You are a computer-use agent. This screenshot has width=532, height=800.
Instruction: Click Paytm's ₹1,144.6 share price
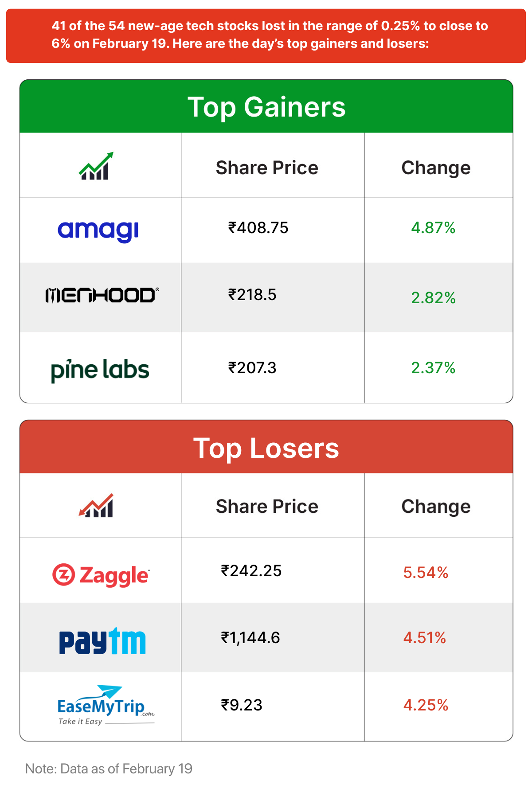[x=250, y=638]
